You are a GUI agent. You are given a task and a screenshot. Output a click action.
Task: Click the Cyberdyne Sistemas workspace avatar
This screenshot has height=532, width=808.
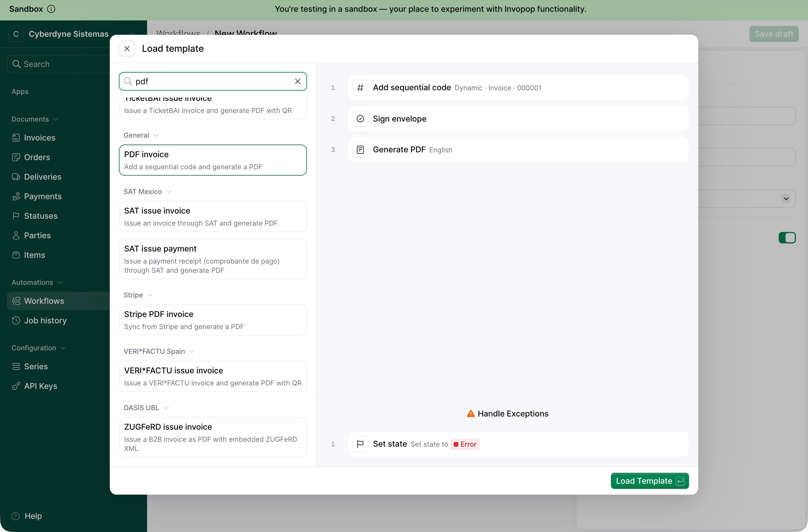point(16,34)
